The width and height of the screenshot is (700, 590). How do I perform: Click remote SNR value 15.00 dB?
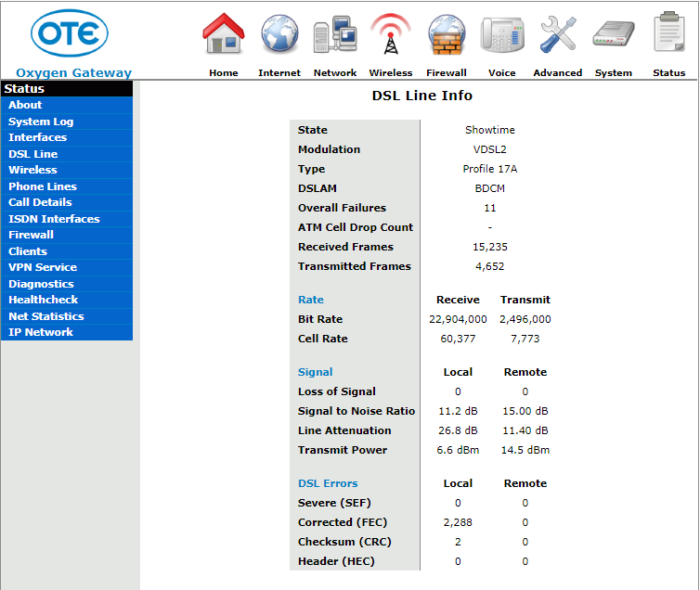tap(525, 411)
